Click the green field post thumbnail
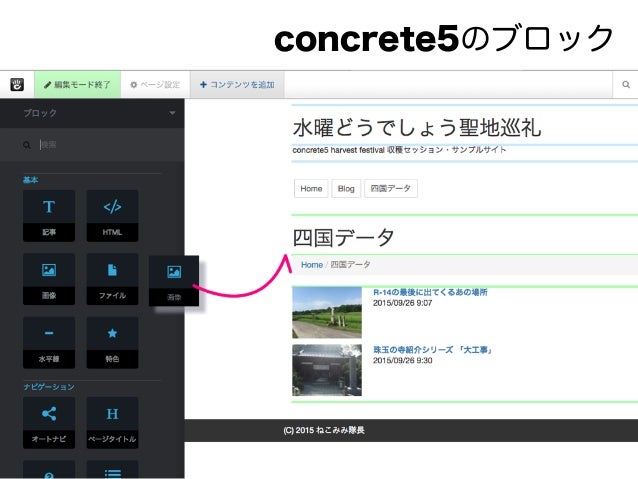Screen dimensions: 638x479 [x=327, y=313]
